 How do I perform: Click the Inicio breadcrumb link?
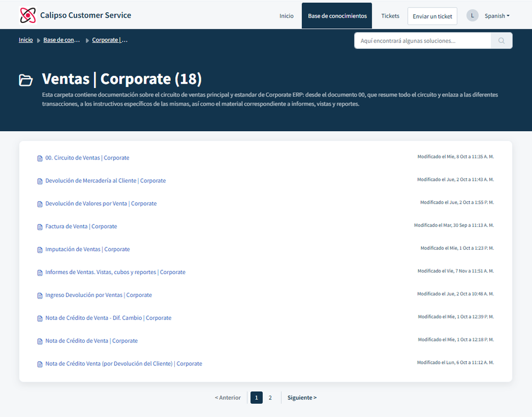tap(26, 40)
